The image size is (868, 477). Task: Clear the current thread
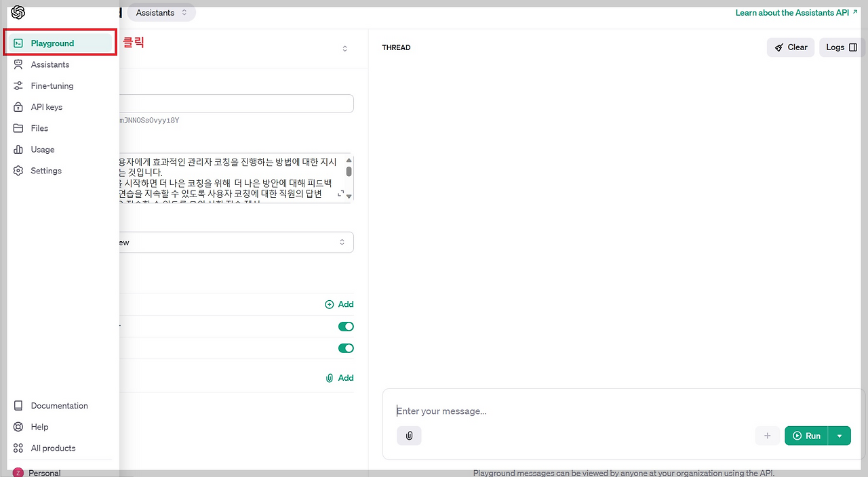pyautogui.click(x=790, y=47)
